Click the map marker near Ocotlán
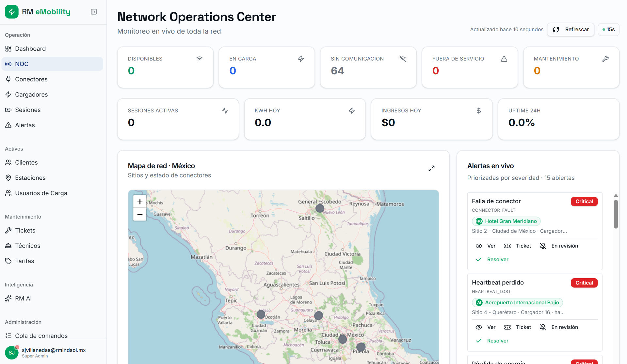The image size is (627, 364). pos(261,314)
